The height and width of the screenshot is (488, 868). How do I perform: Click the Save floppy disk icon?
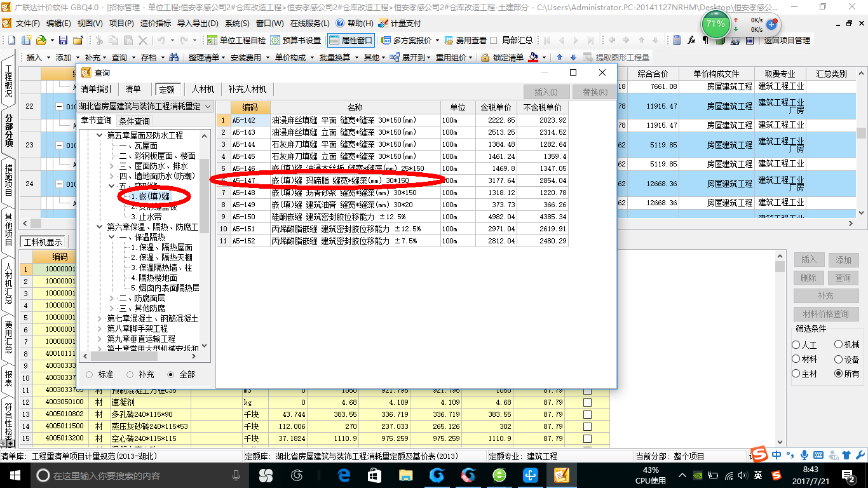[x=63, y=40]
